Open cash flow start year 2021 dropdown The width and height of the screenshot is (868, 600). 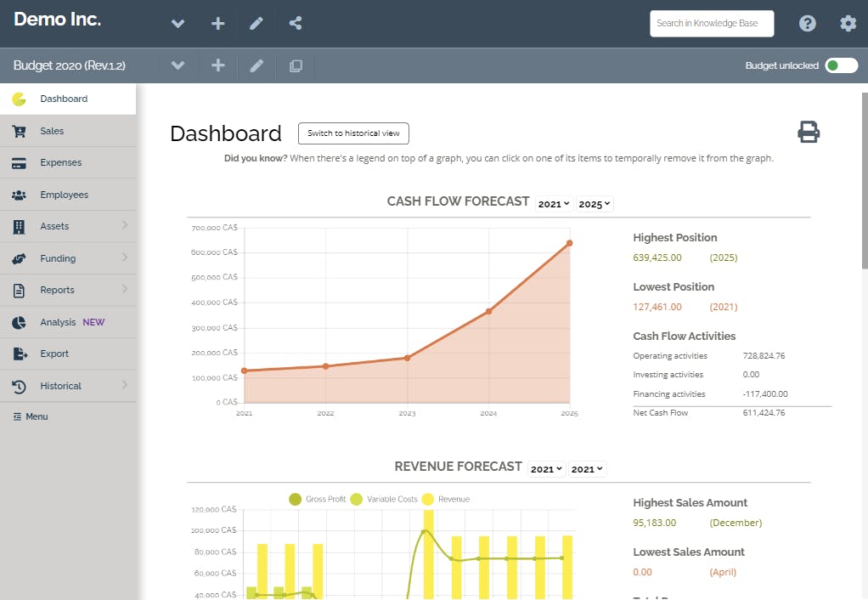pos(554,204)
